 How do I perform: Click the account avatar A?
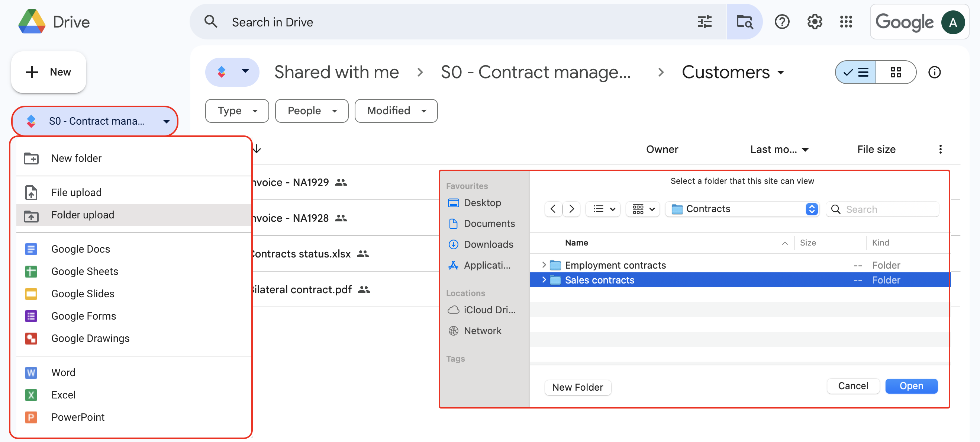click(952, 22)
